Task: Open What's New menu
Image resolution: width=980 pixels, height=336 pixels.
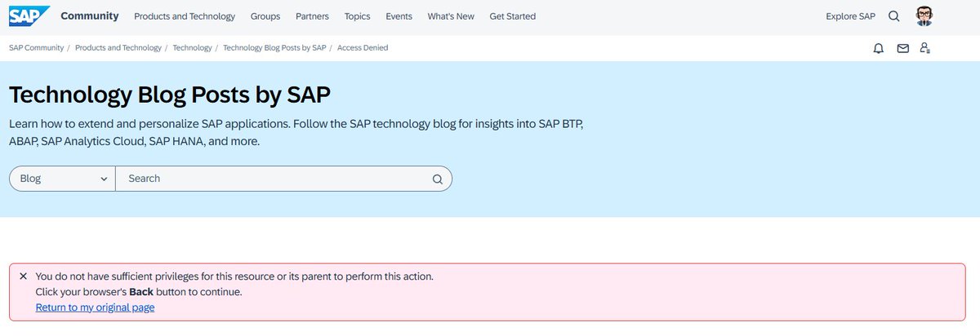Action: [451, 16]
